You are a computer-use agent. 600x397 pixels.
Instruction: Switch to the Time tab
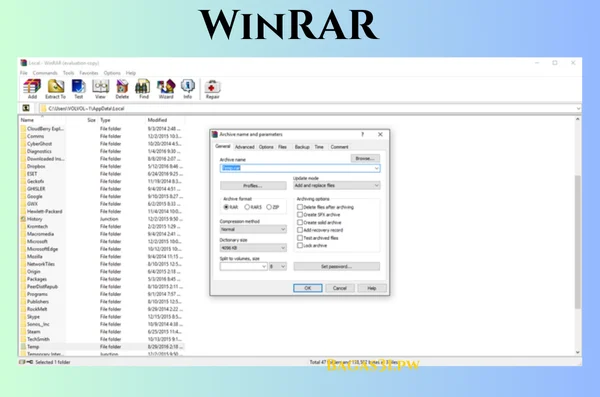(x=319, y=147)
